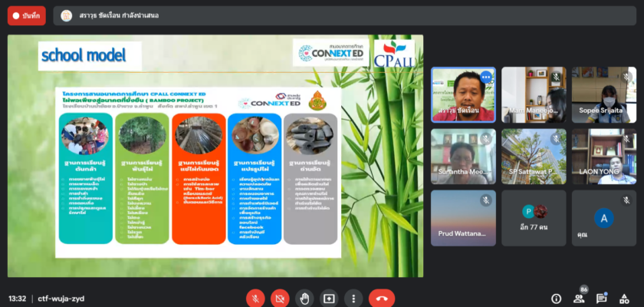644x307 pixels.
Task: Click the red recording indicator badge
Action: pyautogui.click(x=27, y=15)
